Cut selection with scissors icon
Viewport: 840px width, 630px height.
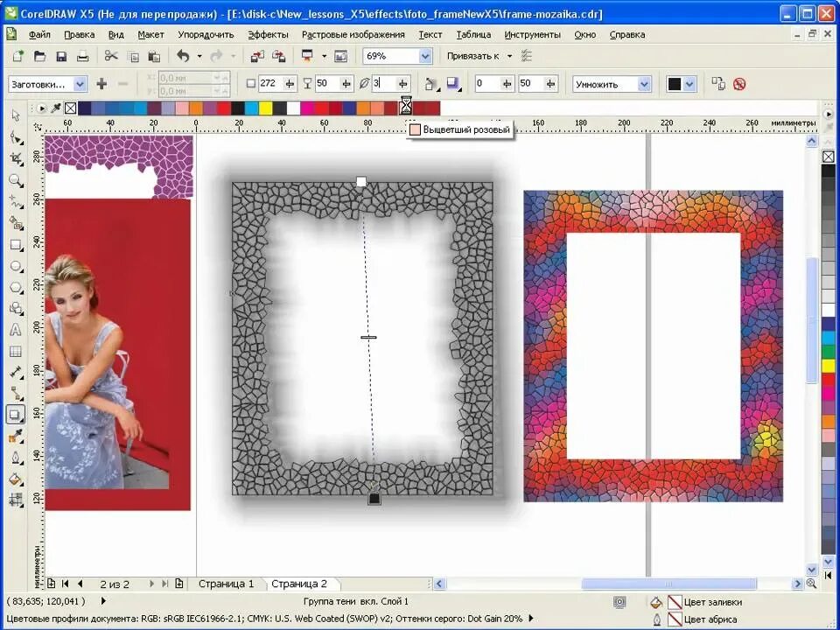[x=111, y=56]
